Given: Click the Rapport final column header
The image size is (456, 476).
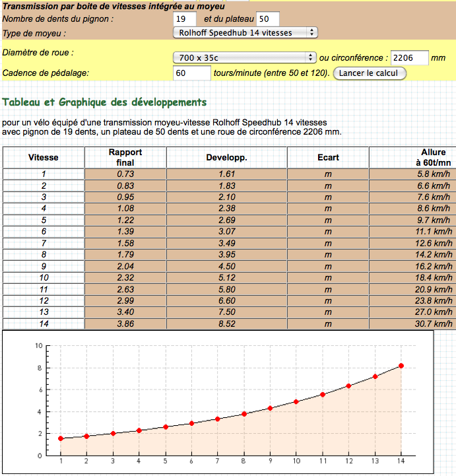Looking at the screenshot, I should coord(125,157).
